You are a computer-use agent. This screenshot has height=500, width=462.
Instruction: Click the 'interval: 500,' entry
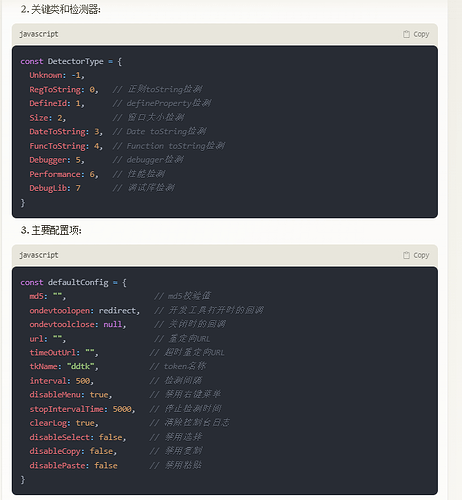62,381
